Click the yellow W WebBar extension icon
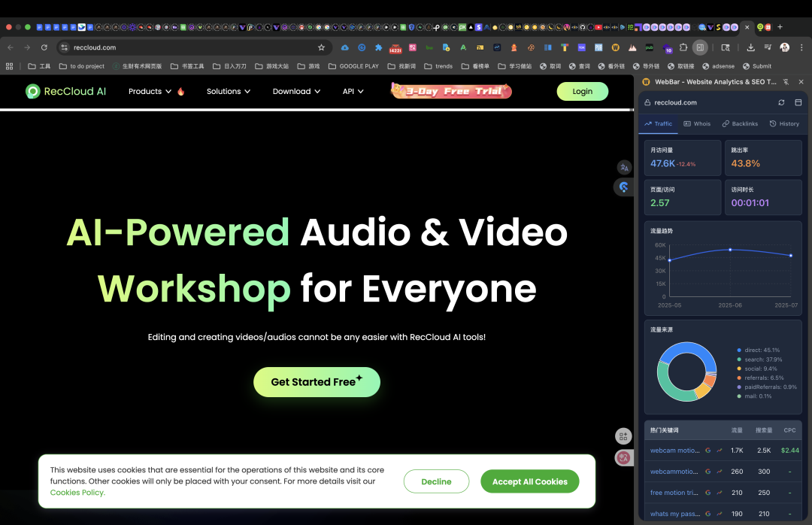Screen dimensions: 812x525 (x=615, y=47)
